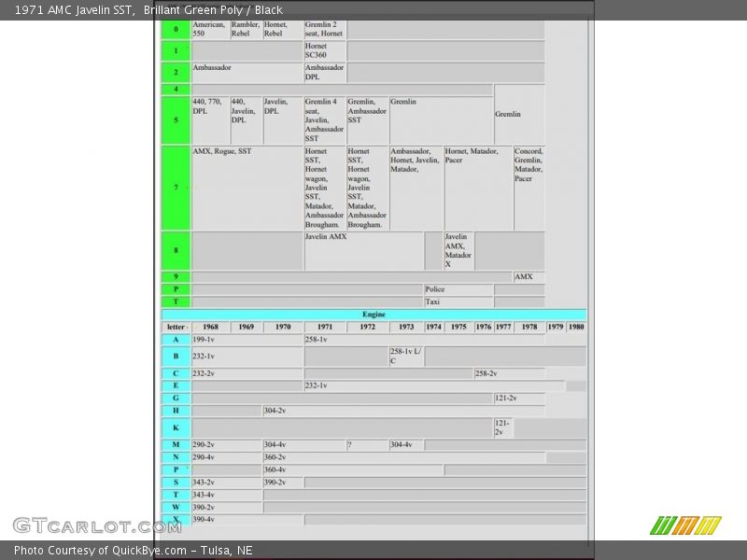
Task: Select the '1968' column header
Action: point(211,328)
